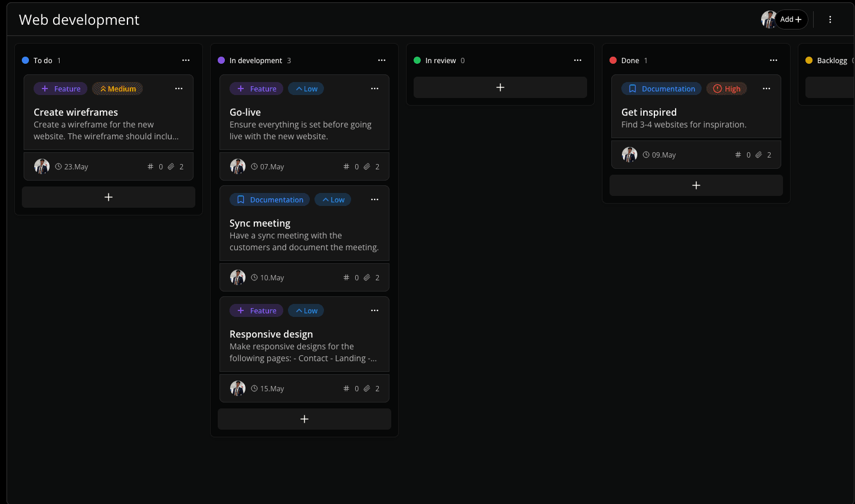Click the Medium priority badge on Create wireframes
Viewport: 855px width, 504px height.
[x=117, y=89]
